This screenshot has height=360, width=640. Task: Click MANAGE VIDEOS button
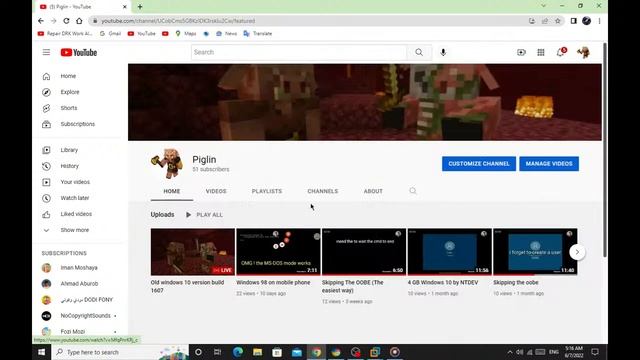(549, 164)
